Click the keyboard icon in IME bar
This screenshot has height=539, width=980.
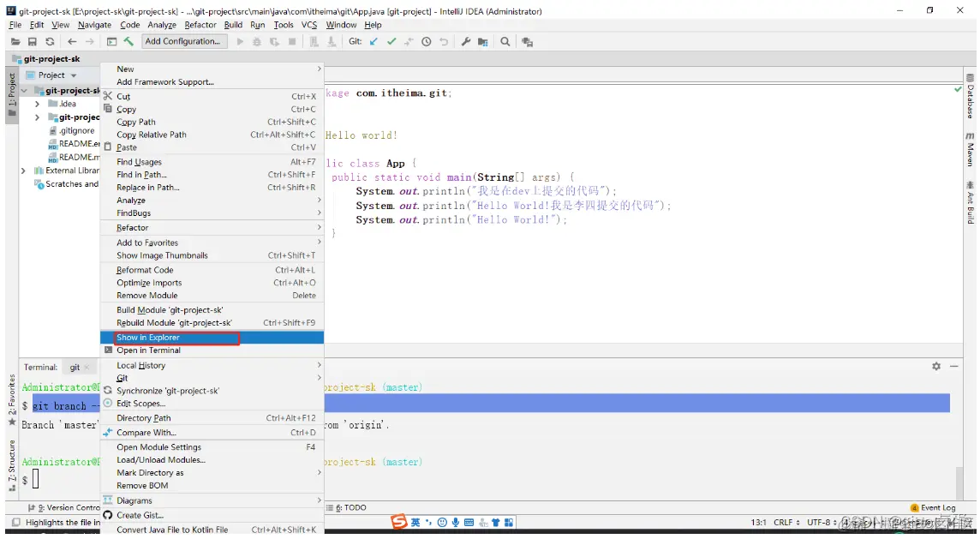point(469,523)
